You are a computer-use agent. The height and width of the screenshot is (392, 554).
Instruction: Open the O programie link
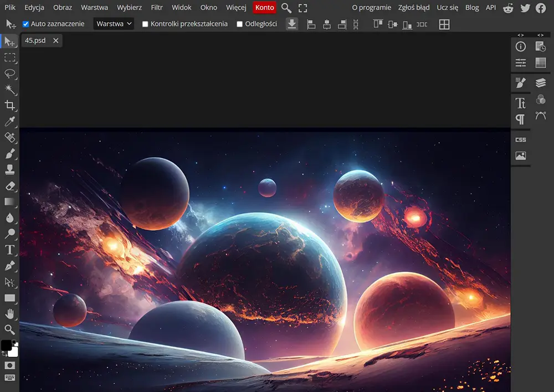click(x=371, y=7)
